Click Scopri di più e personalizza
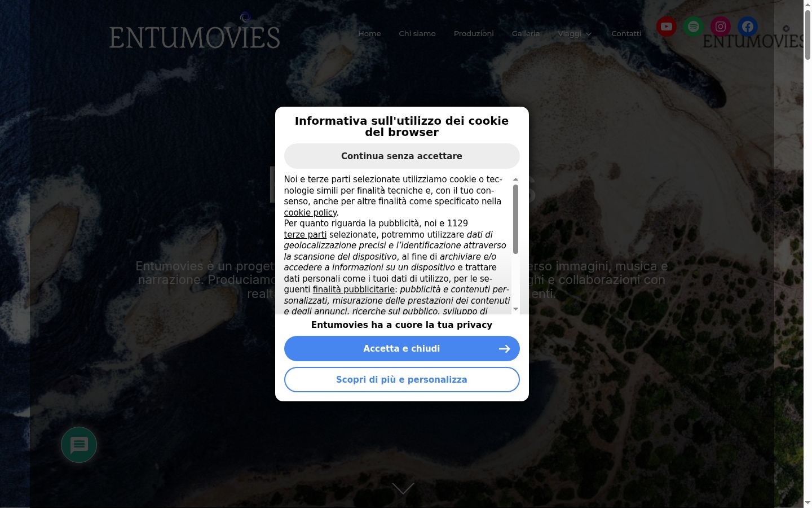812x508 pixels. tap(401, 380)
